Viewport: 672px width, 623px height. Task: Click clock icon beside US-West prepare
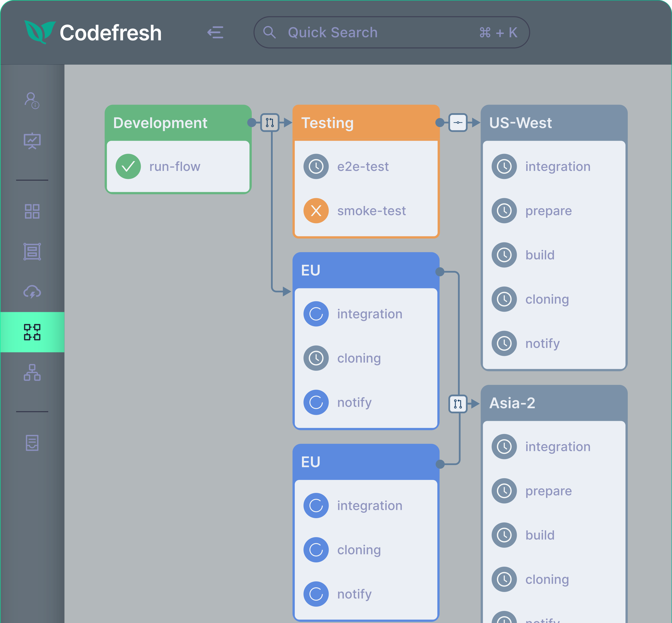(504, 211)
